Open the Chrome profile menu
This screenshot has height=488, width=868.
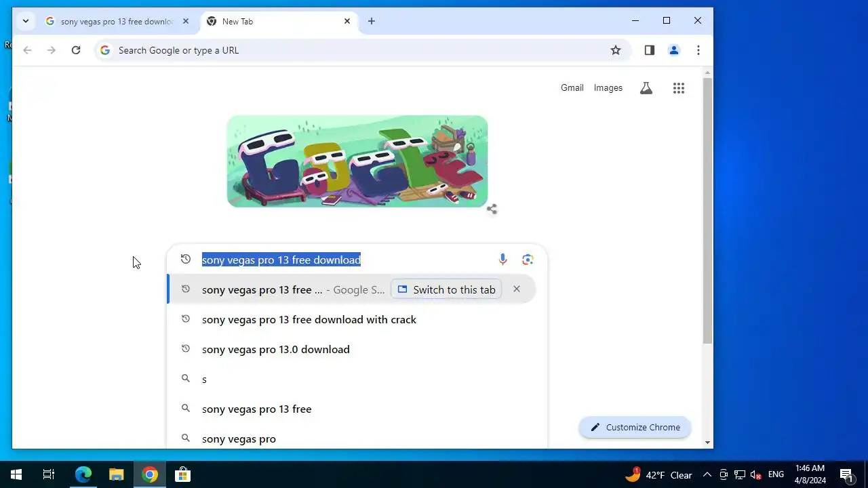pyautogui.click(x=674, y=50)
